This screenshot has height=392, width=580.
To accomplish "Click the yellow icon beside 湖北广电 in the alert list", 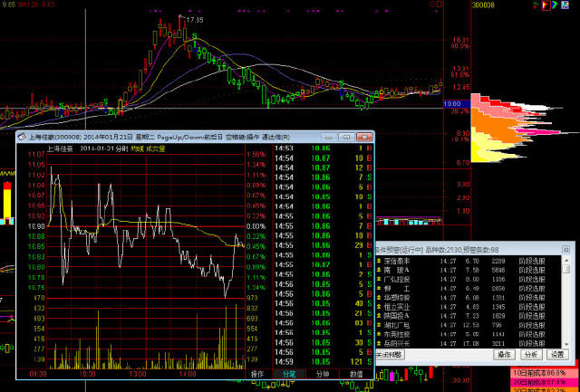I will pyautogui.click(x=379, y=325).
